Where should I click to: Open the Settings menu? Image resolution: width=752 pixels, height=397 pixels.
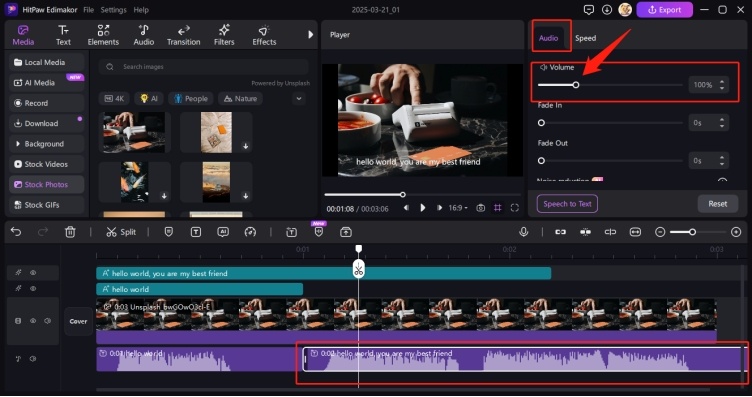click(x=113, y=10)
